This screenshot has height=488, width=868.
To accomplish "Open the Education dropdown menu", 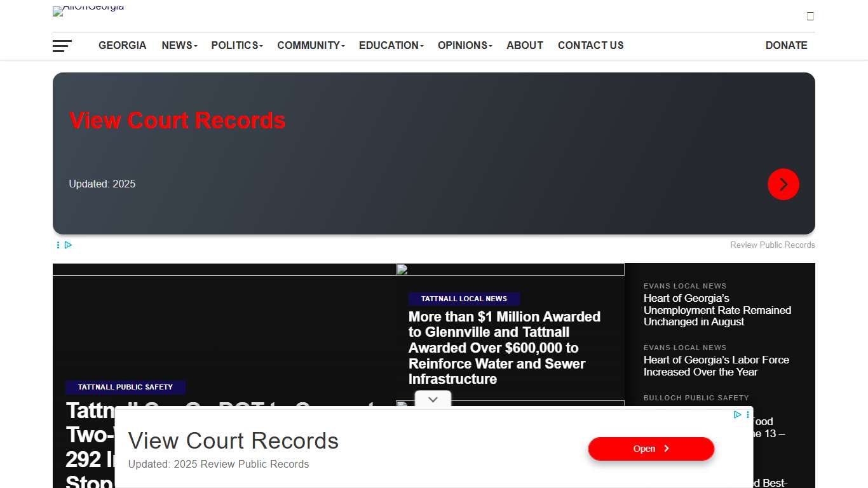I will tap(391, 46).
